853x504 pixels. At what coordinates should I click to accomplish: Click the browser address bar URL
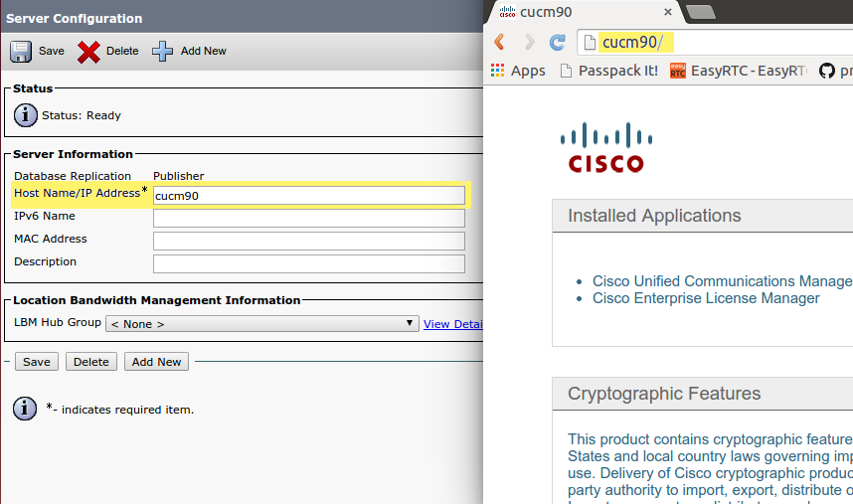pyautogui.click(x=632, y=43)
